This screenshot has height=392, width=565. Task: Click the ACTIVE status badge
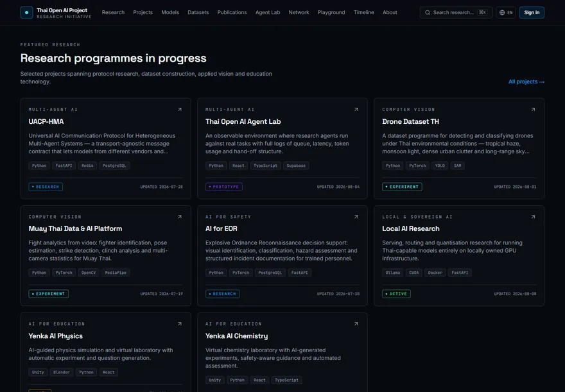click(x=396, y=294)
